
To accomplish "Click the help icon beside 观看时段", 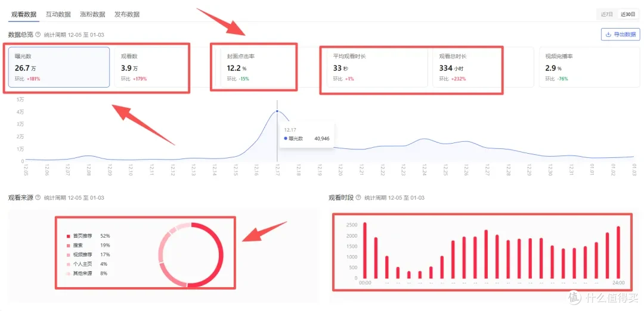I will pyautogui.click(x=358, y=198).
